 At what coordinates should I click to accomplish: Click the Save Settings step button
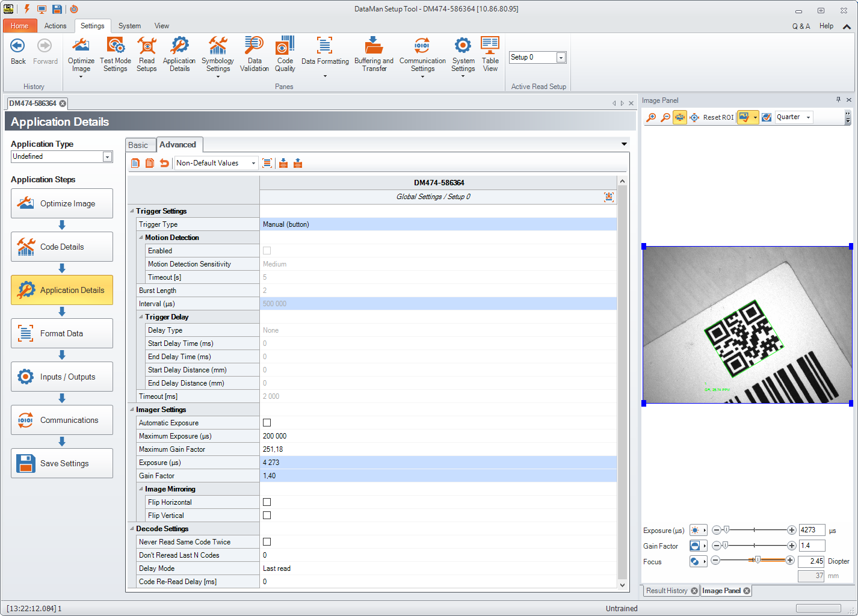click(x=62, y=463)
